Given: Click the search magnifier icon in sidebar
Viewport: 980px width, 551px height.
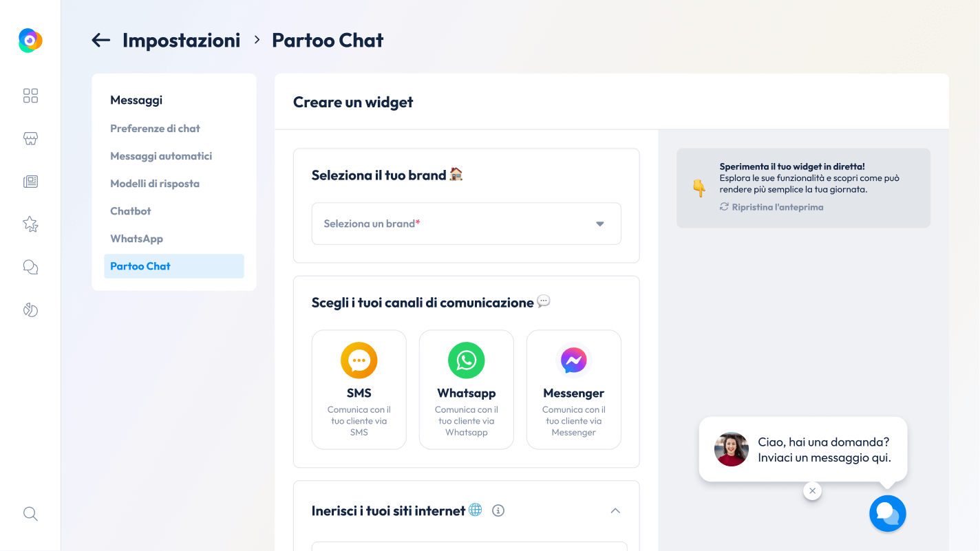Looking at the screenshot, I should point(30,514).
